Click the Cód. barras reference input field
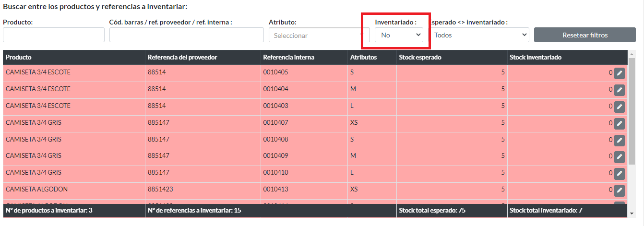Viewport: 644px width, 226px height. click(x=186, y=35)
